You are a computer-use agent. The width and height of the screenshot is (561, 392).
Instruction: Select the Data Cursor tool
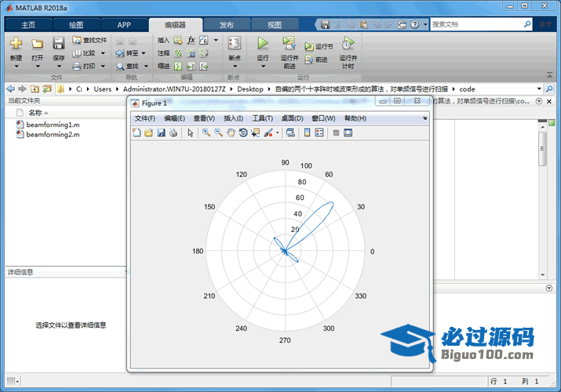(256, 133)
